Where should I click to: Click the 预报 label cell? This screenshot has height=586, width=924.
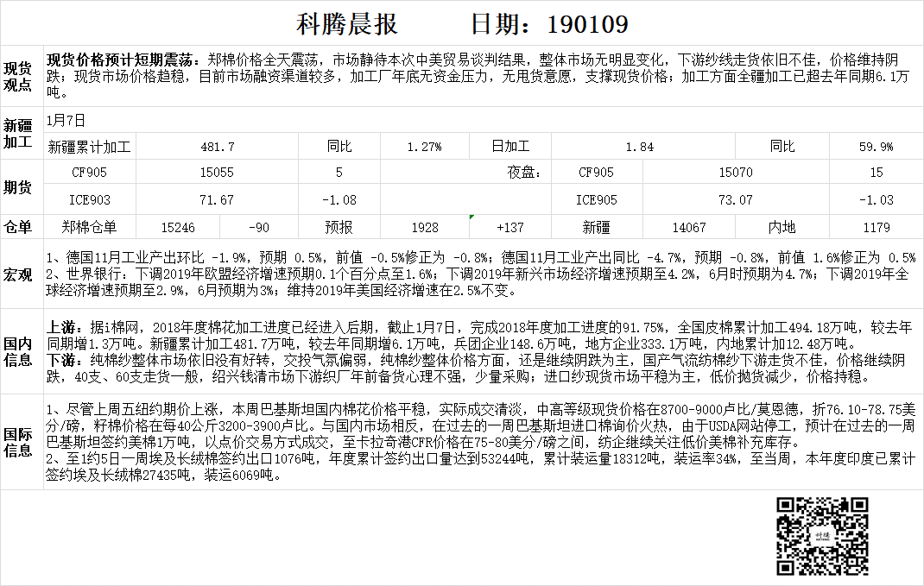[338, 227]
